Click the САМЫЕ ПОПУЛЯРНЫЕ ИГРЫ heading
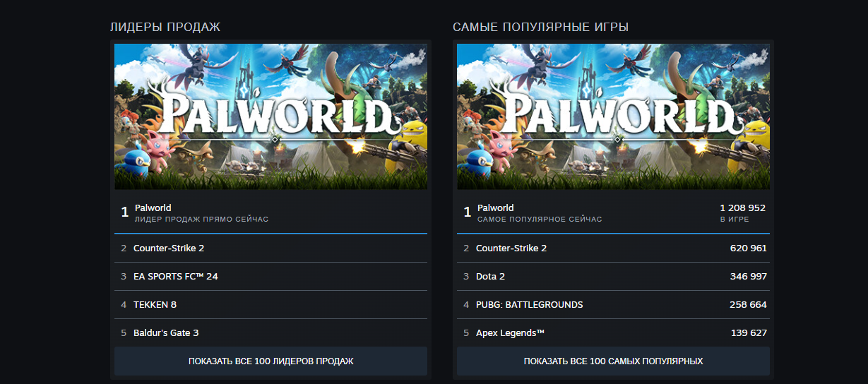868x384 pixels. coord(541,27)
